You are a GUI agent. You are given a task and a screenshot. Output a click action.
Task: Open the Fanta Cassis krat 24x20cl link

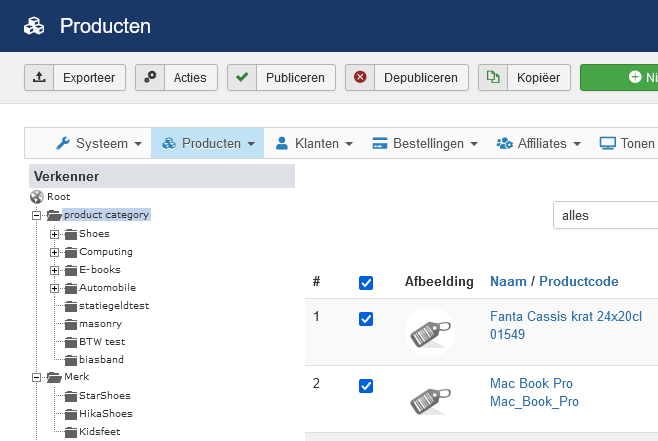[x=566, y=316]
